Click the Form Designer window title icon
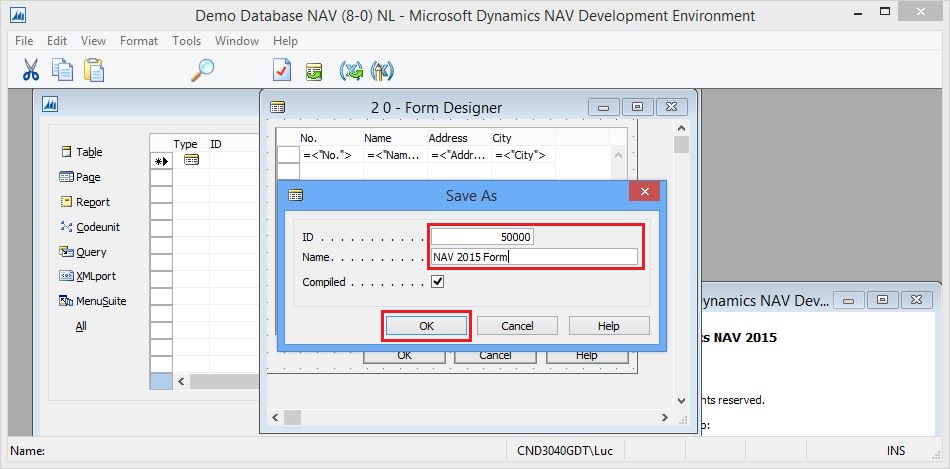The image size is (950, 469). point(277,107)
